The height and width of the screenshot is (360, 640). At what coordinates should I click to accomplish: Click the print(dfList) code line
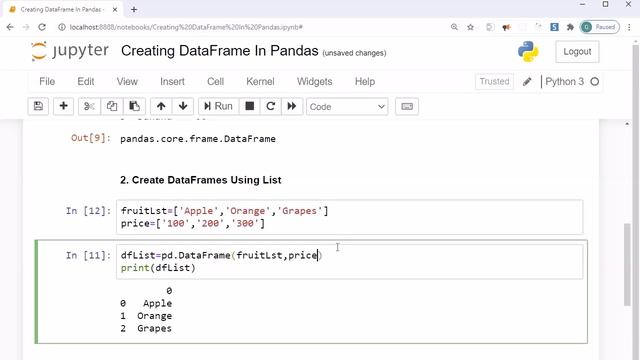(158, 268)
